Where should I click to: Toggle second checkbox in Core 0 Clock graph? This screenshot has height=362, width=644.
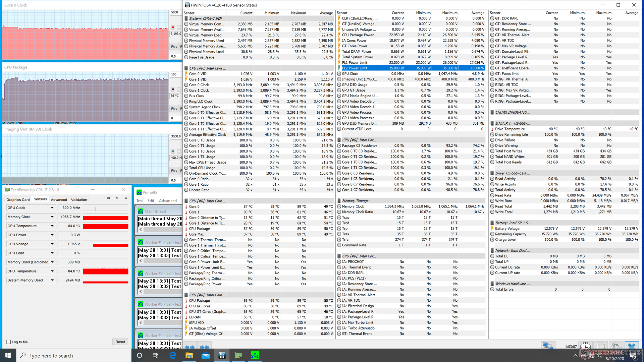pyautogui.click(x=179, y=27)
